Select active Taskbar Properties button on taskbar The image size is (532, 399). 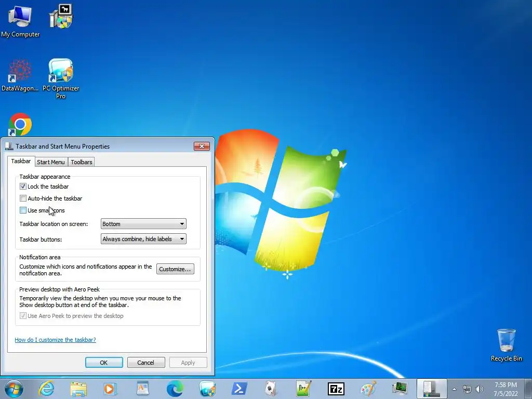(x=432, y=389)
